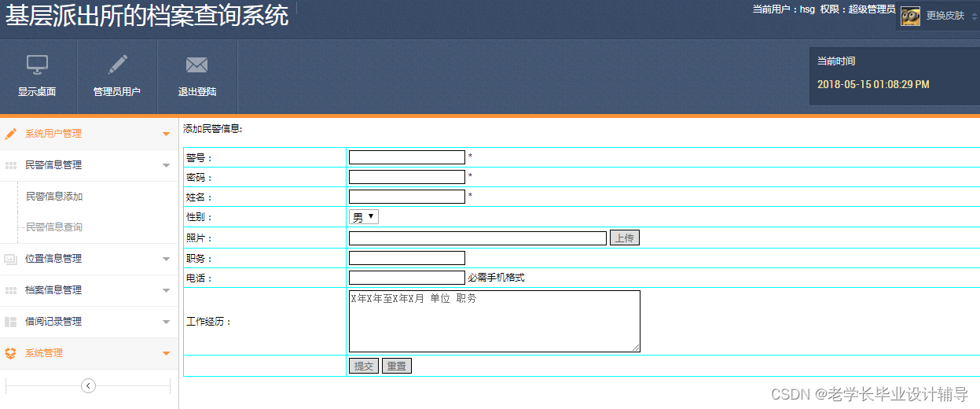Click the 上传 upload button
980x409 pixels.
625,238
